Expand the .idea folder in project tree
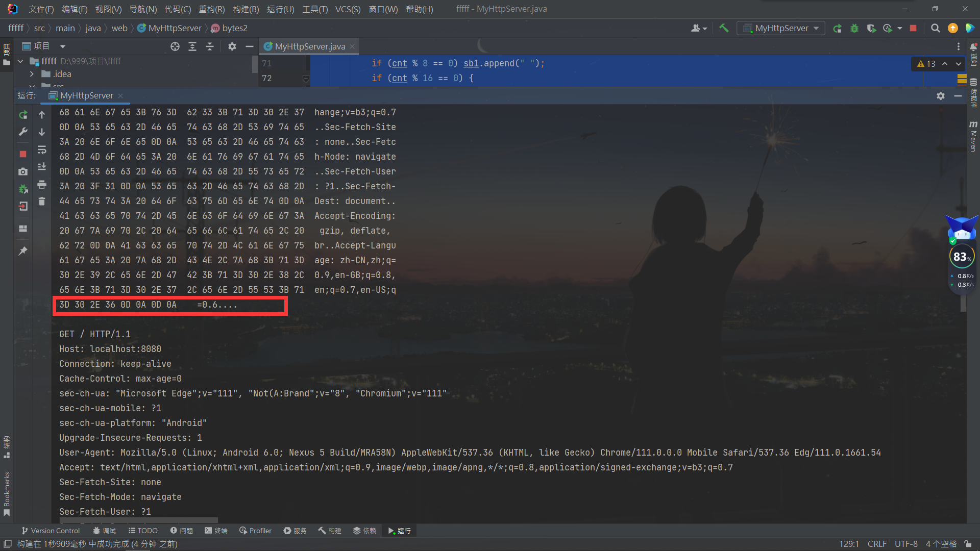This screenshot has height=551, width=980. click(x=32, y=74)
